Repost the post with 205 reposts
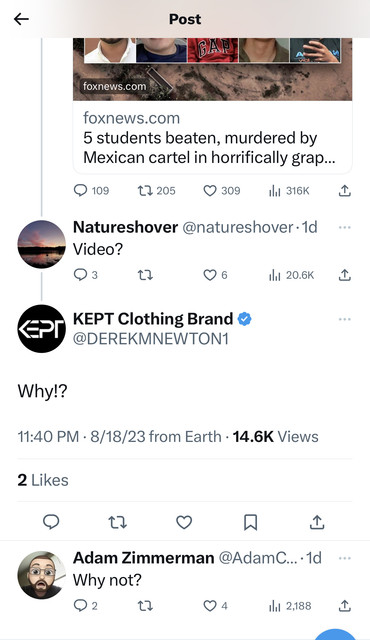 (156, 191)
